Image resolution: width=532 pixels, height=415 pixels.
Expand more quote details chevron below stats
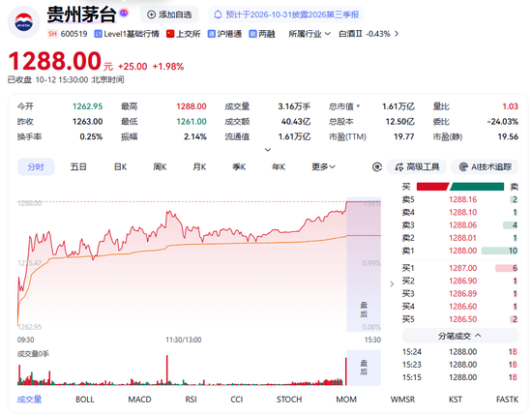tap(268, 150)
